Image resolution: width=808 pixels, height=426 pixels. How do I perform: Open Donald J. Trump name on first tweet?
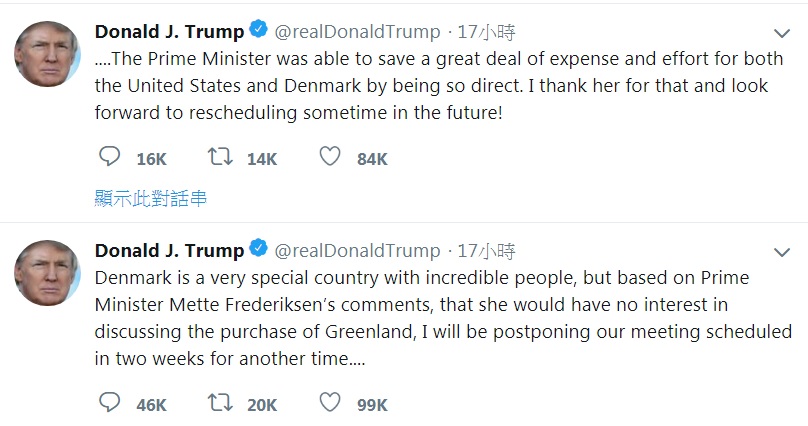(170, 32)
